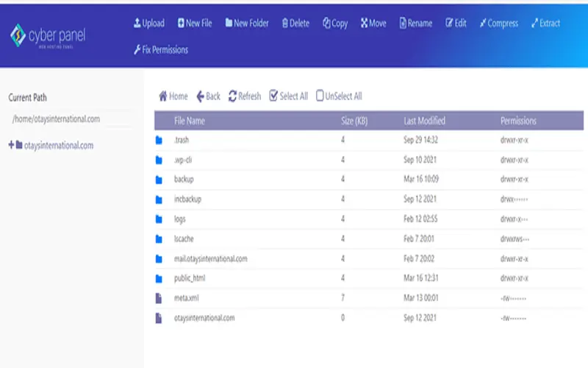
Task: Select the logs folder name
Action: coord(179,219)
